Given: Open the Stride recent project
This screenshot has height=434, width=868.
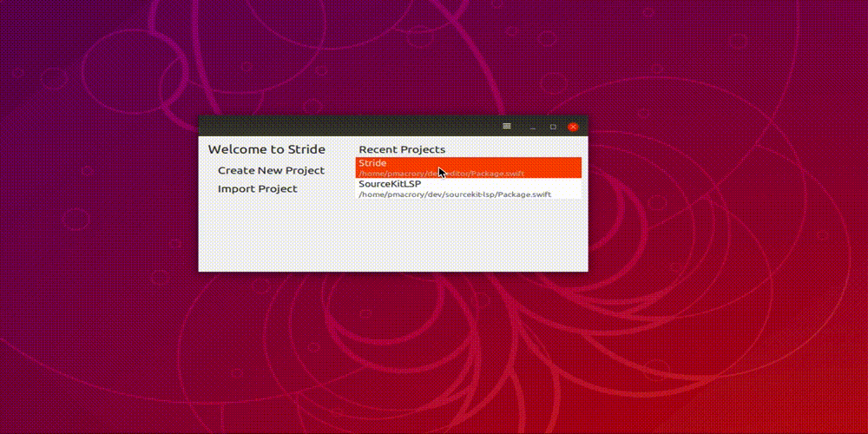Looking at the screenshot, I should tap(469, 168).
